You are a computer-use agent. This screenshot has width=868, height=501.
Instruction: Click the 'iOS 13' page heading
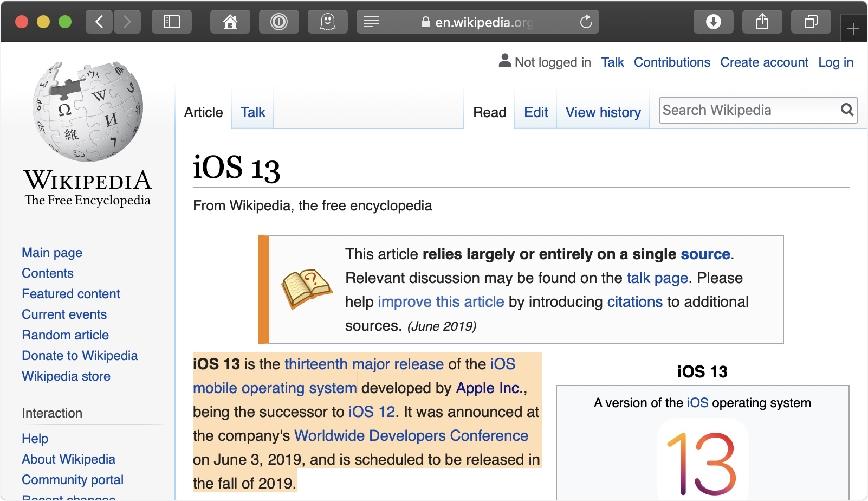click(236, 168)
